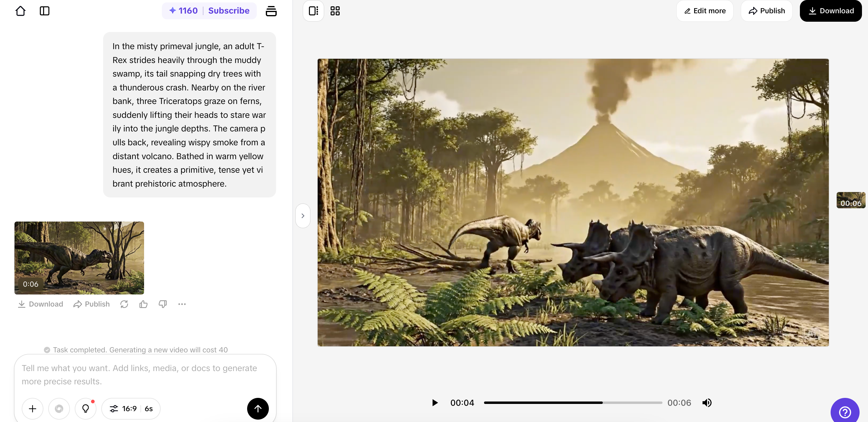Click the top-right Publish button
Image resolution: width=868 pixels, height=422 pixels.
766,11
